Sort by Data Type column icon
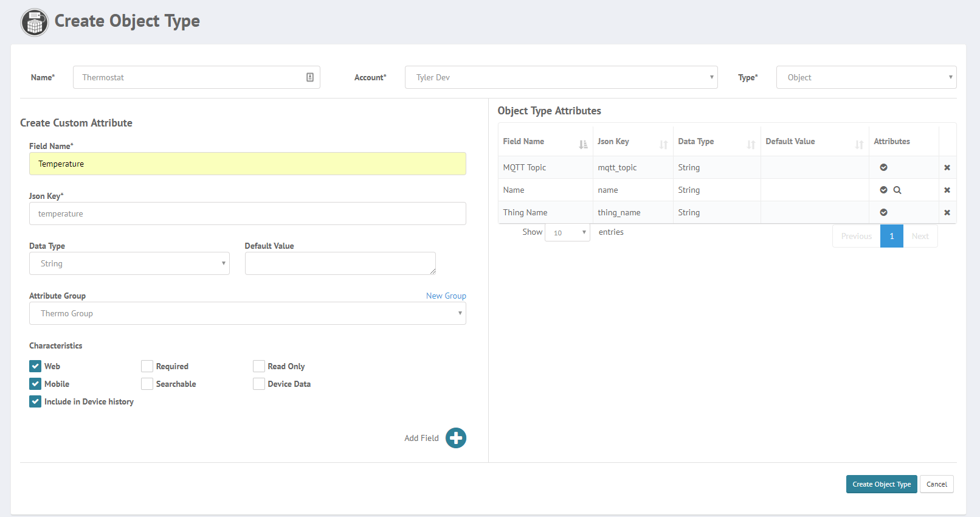980x517 pixels. click(x=751, y=144)
